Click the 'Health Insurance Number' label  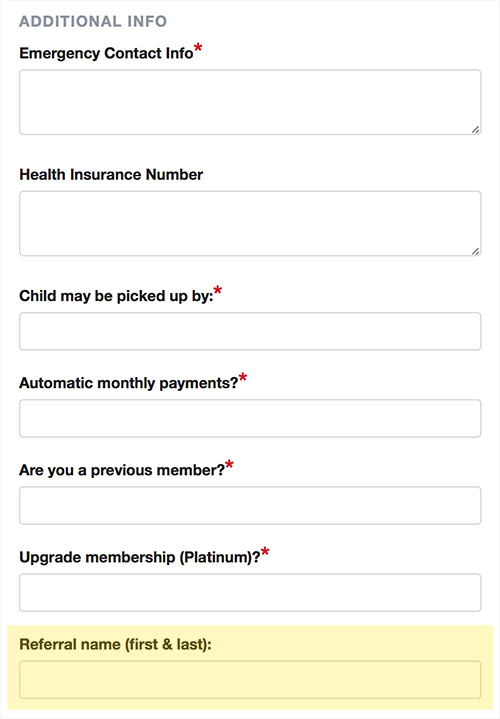[111, 175]
